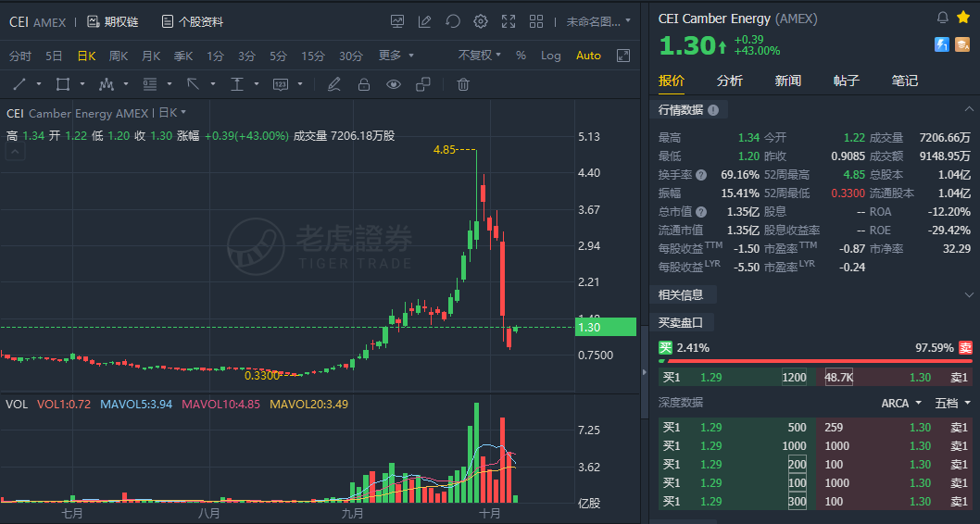Collapse the right panel with divider arrow
Image resolution: width=980 pixels, height=524 pixels.
(x=645, y=372)
